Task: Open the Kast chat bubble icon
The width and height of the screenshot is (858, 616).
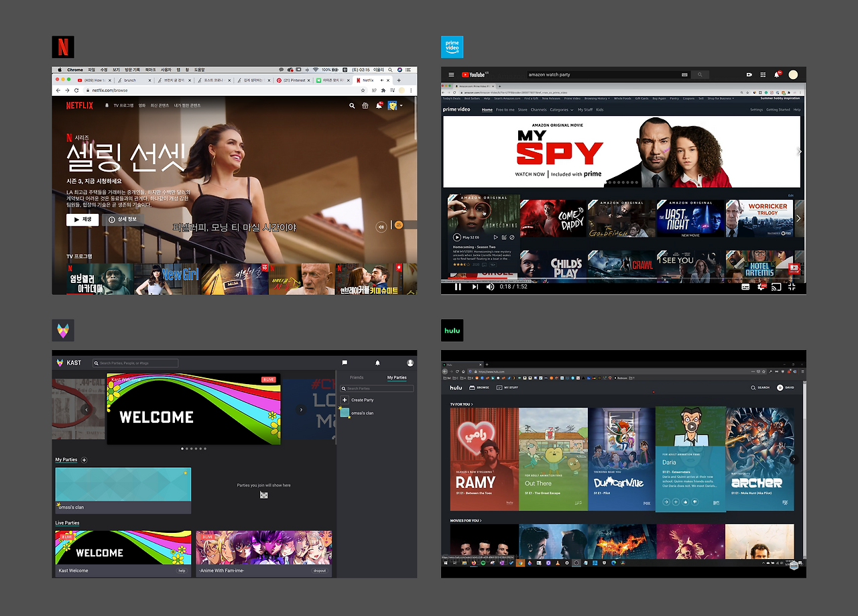Action: 345,363
